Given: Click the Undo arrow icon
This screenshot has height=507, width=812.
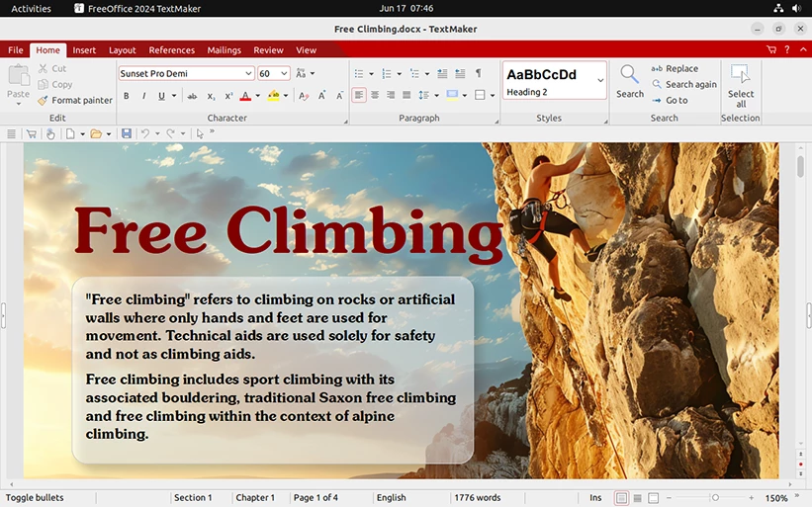Looking at the screenshot, I should 145,133.
